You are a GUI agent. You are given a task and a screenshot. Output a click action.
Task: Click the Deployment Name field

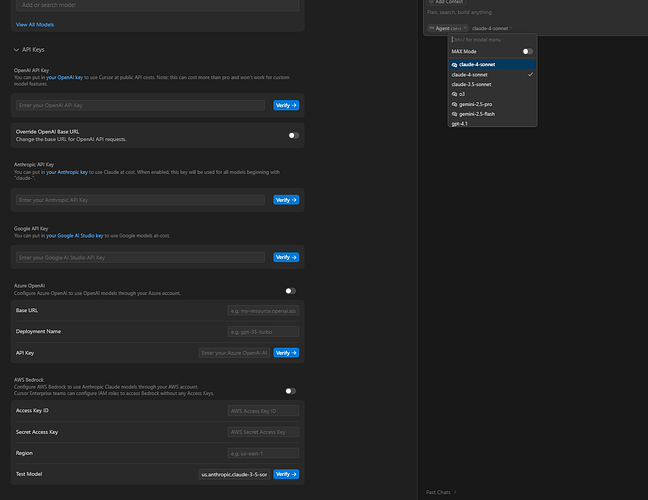[x=263, y=332]
